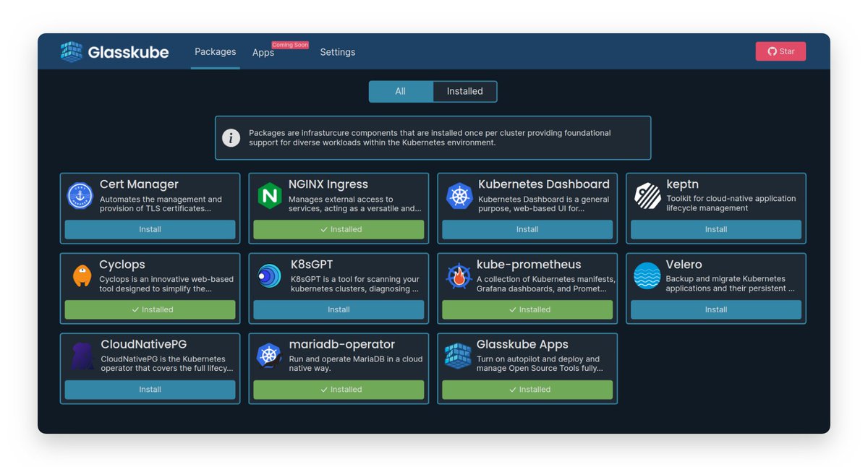Open the Apps tab
This screenshot has height=467, width=868.
(x=263, y=53)
